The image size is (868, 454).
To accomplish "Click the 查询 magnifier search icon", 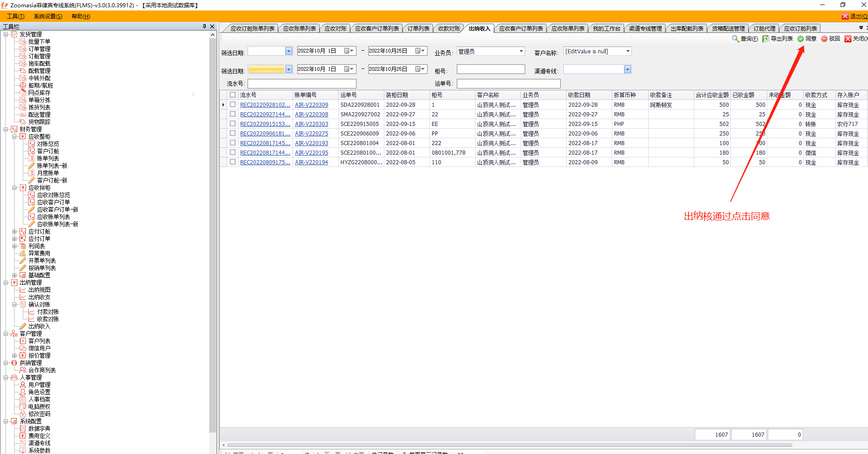I will (735, 39).
